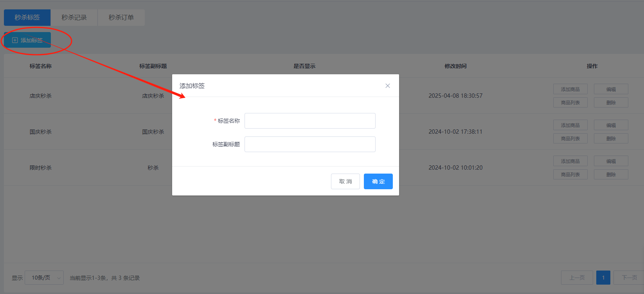This screenshot has width=644, height=294.
Task: Close the 添加标签 dialog with X icon
Action: pyautogui.click(x=387, y=86)
